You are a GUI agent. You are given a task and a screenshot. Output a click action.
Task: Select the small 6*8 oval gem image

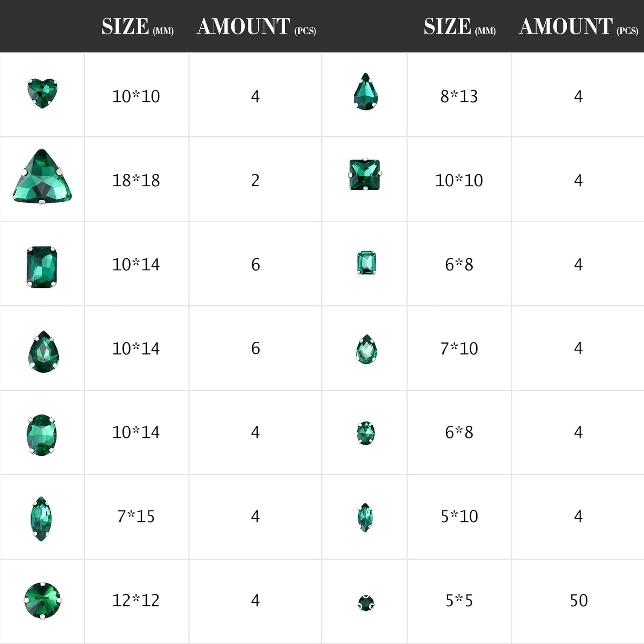[x=366, y=433]
